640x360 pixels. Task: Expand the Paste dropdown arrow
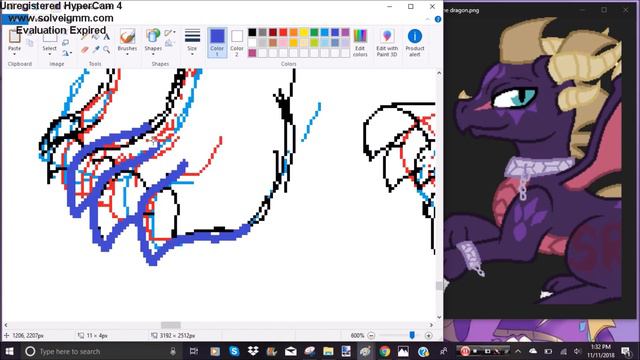click(x=14, y=53)
